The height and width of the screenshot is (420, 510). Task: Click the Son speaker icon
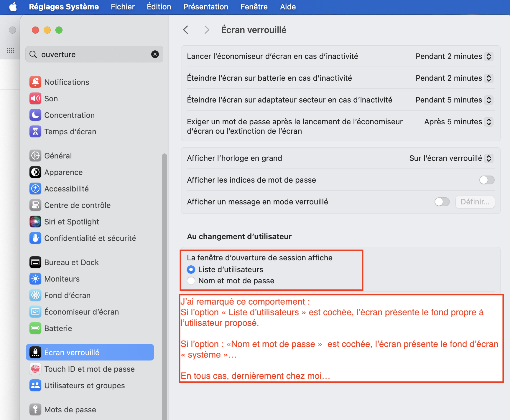tap(35, 98)
